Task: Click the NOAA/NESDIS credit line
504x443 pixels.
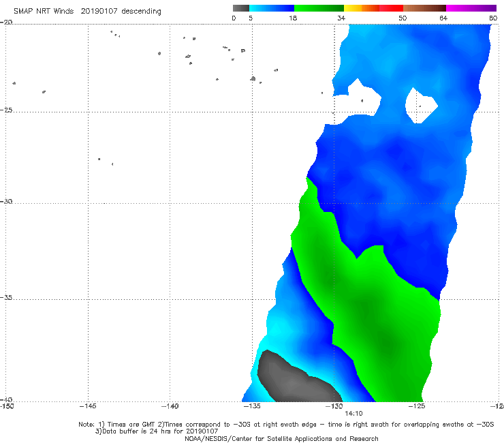Action: pos(281,438)
